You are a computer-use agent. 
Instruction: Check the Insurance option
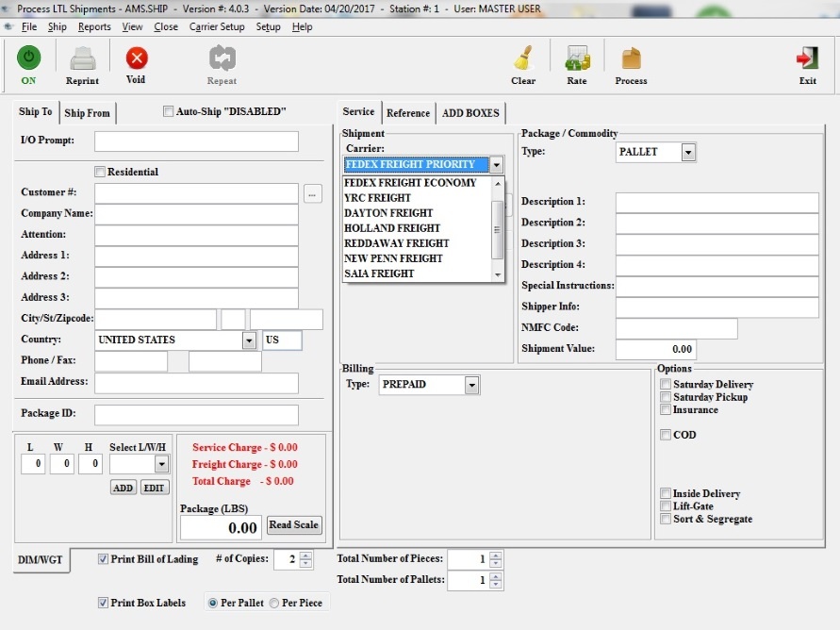pyautogui.click(x=666, y=410)
